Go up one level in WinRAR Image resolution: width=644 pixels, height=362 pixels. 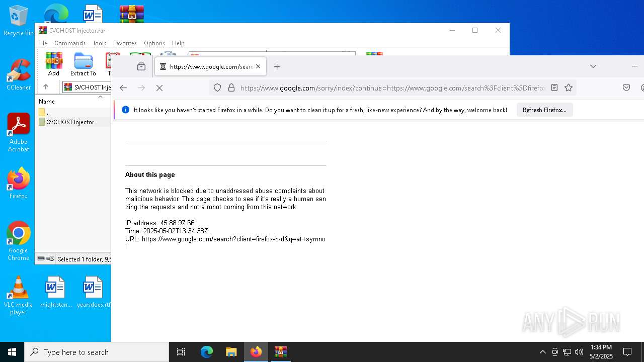point(46,87)
